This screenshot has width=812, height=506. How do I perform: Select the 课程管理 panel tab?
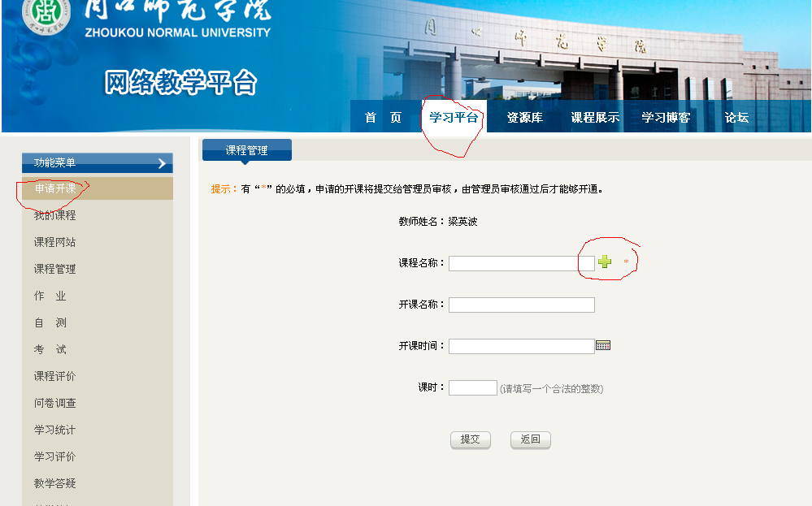point(246,150)
